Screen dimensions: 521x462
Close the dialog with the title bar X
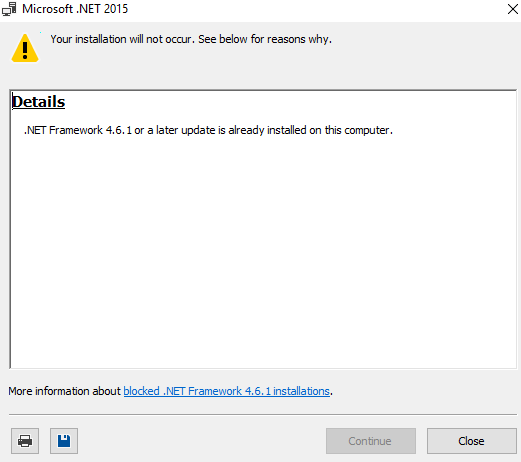coord(513,9)
